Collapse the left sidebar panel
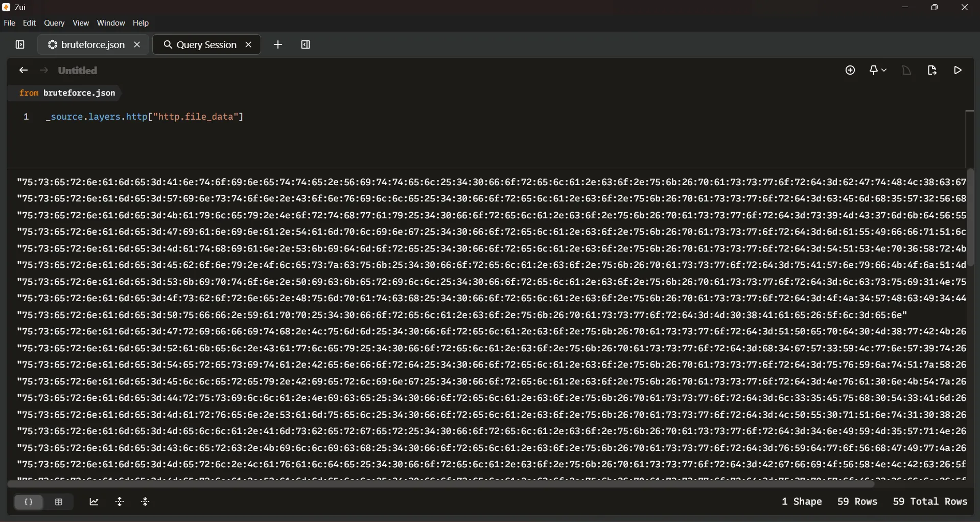This screenshot has height=522, width=980. pyautogui.click(x=19, y=44)
